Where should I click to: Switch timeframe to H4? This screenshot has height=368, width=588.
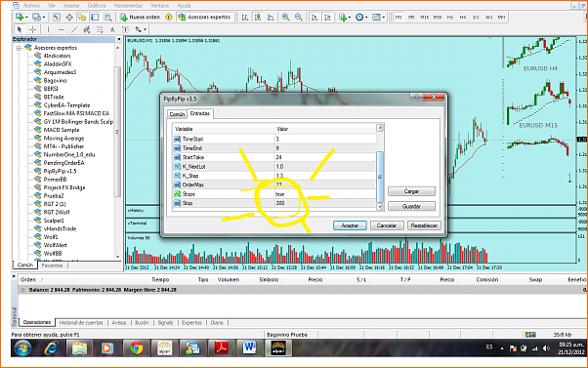point(463,17)
